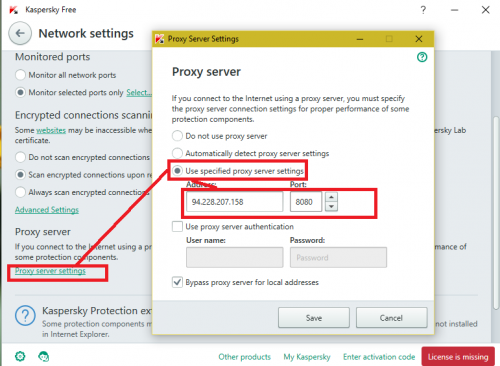Open the support agent icon in the bottom bar

[44, 356]
